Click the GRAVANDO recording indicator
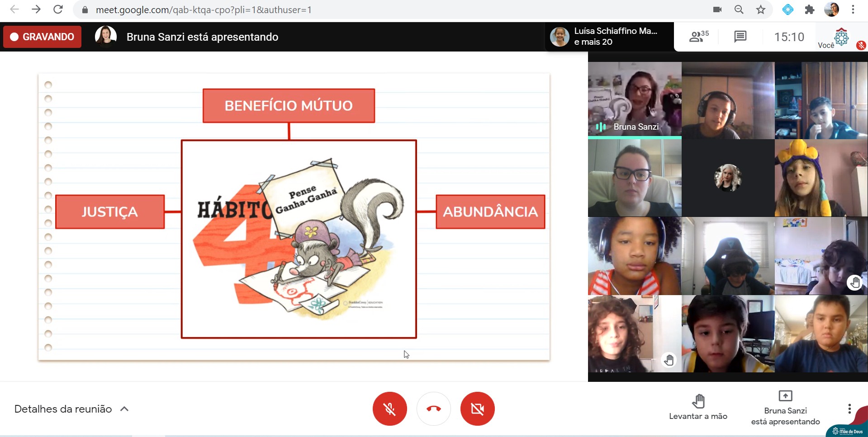 (x=43, y=37)
